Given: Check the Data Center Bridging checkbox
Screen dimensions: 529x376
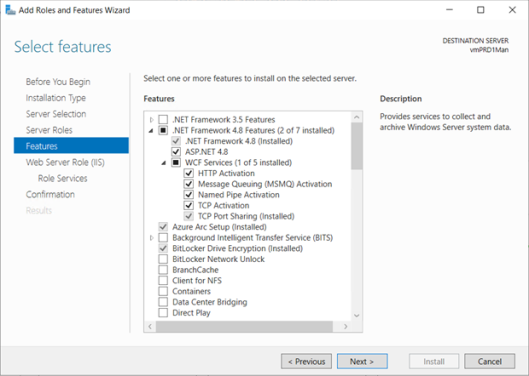Looking at the screenshot, I should click(163, 302).
